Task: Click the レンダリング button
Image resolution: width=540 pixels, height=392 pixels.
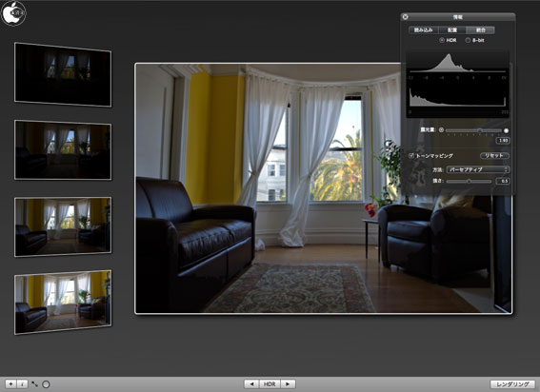Action: pos(512,384)
